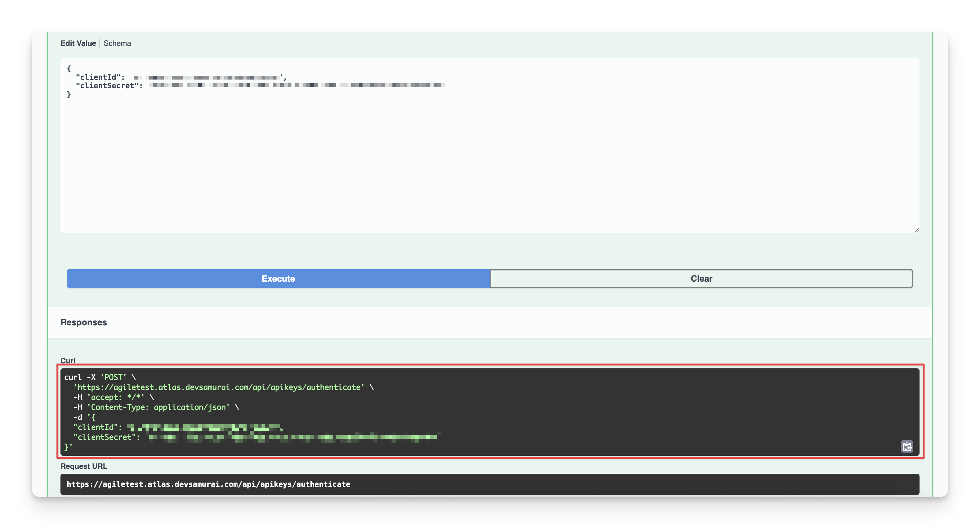Place cursor on blurred clientSecret value in request body
980x529 pixels.
pos(297,85)
